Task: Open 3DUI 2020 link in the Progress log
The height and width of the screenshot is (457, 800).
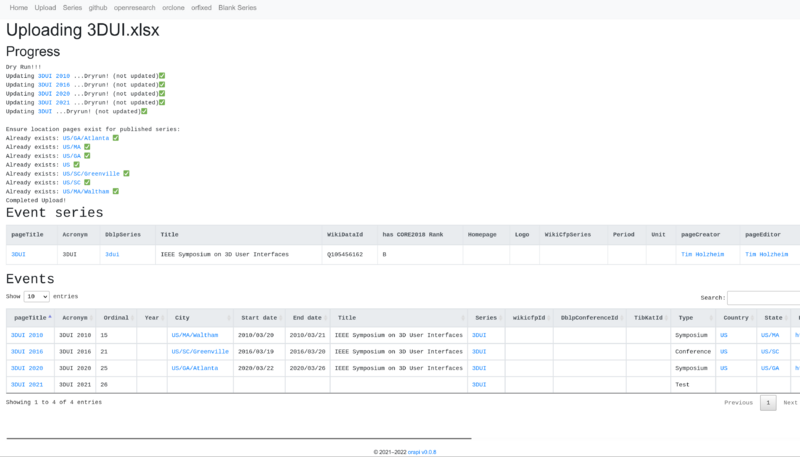Action: (54, 94)
